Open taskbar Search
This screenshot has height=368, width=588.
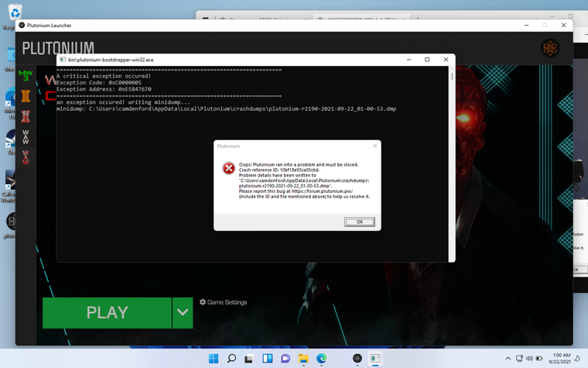tap(231, 359)
